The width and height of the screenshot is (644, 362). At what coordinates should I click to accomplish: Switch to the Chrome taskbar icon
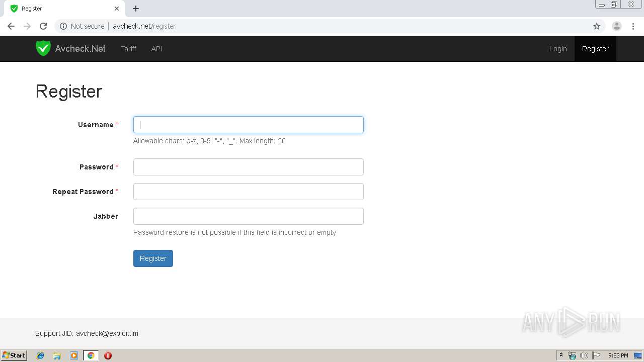pos(91,355)
